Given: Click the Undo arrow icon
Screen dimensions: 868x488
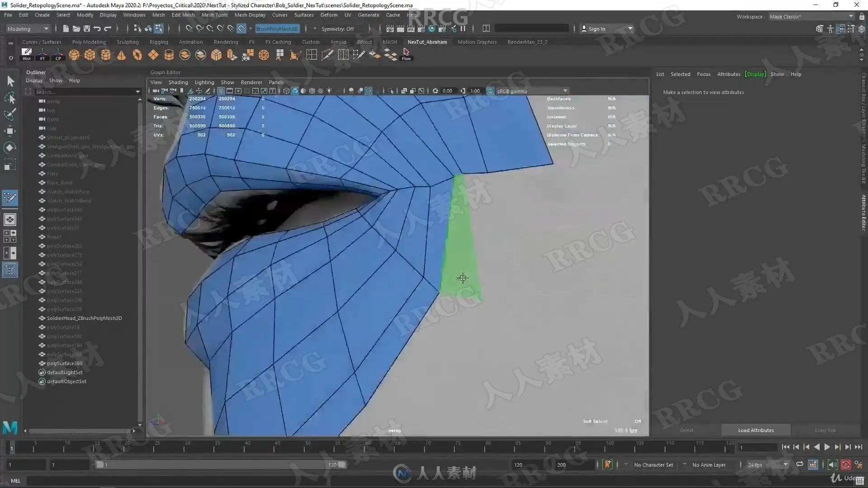Looking at the screenshot, I should click(97, 28).
